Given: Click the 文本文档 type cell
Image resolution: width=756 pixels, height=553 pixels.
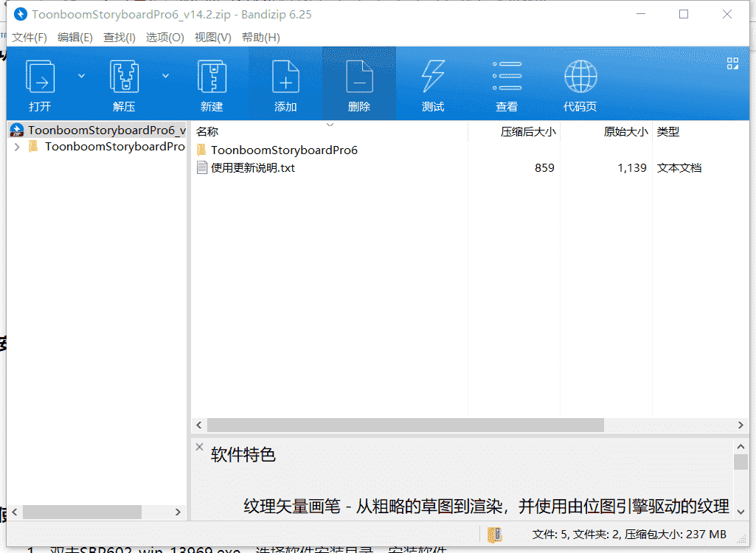Looking at the screenshot, I should (679, 168).
